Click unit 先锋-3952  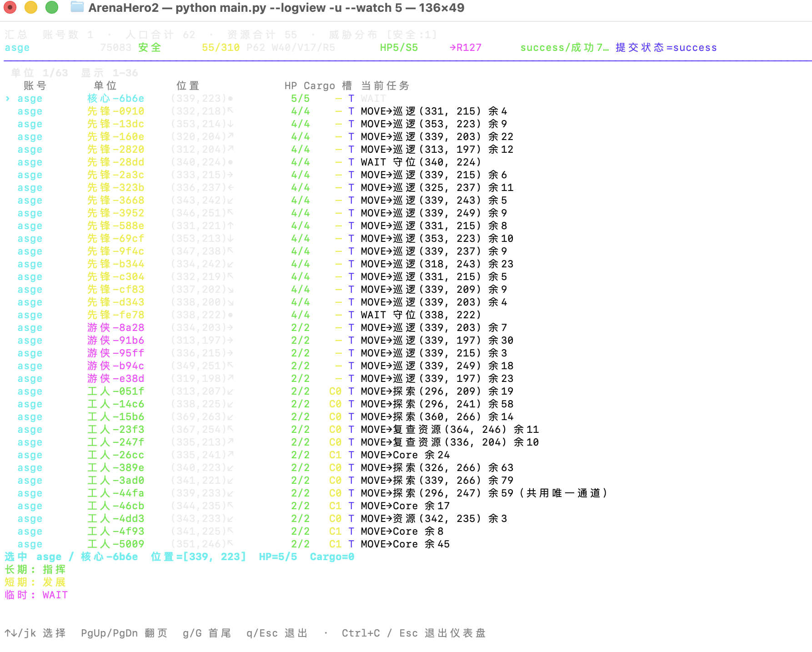tap(115, 213)
